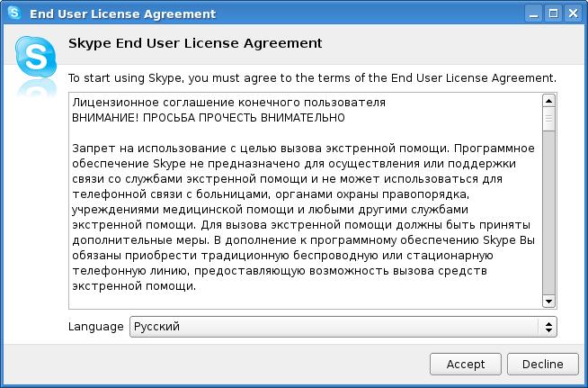Minimize the End User License Agreement window

533,14
